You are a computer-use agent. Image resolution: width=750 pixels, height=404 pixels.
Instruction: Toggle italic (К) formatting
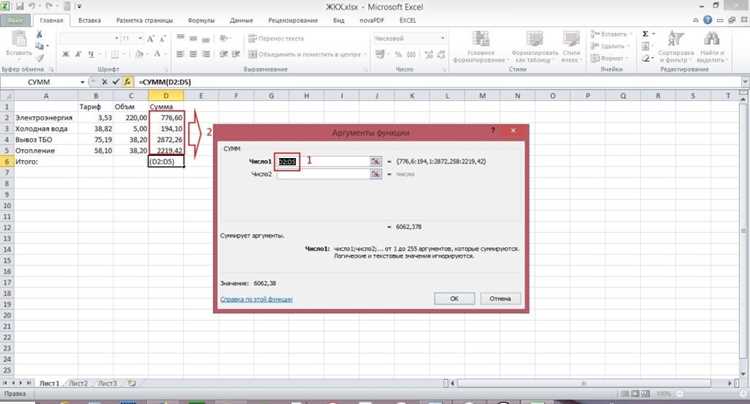click(x=78, y=54)
